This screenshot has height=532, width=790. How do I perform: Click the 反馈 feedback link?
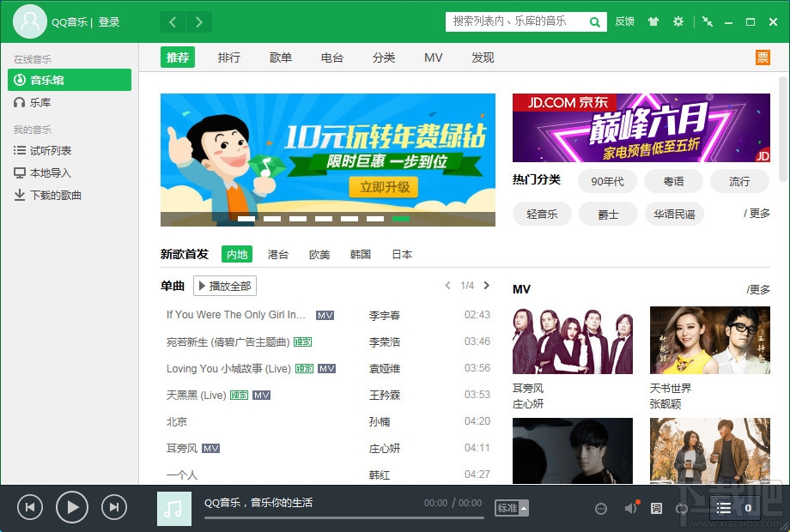pyautogui.click(x=625, y=21)
